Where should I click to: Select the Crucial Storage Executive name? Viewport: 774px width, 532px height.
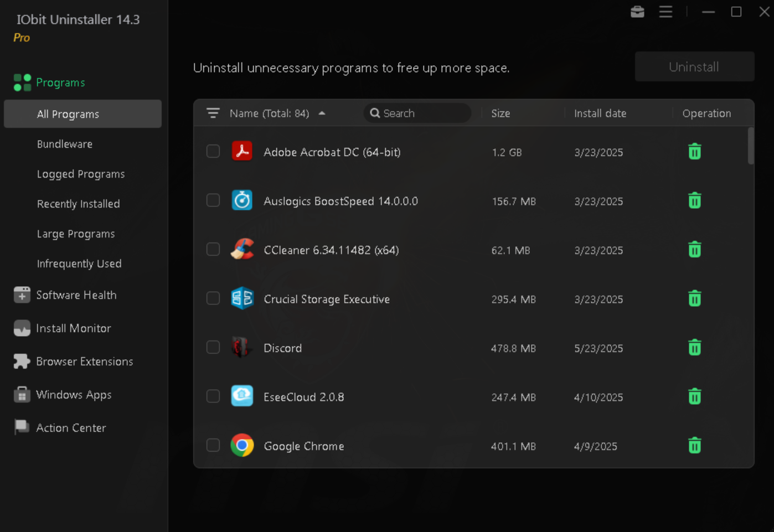coord(327,299)
